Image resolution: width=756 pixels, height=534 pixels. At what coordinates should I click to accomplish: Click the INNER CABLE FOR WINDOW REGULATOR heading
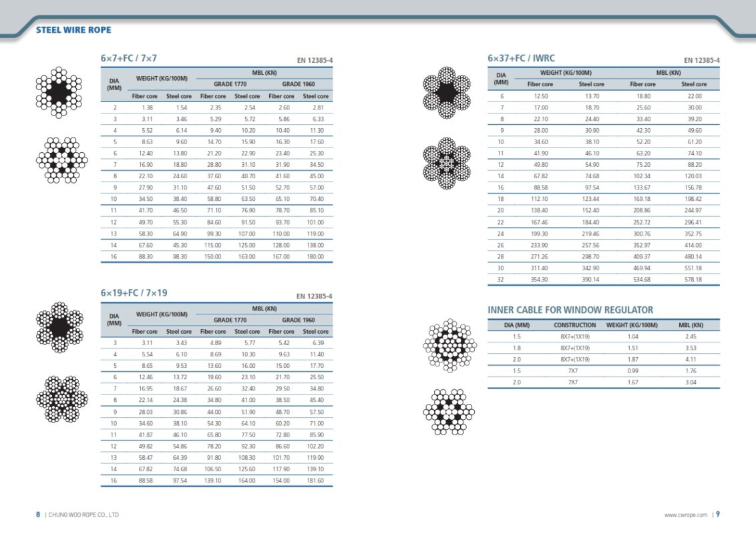pyautogui.click(x=570, y=310)
